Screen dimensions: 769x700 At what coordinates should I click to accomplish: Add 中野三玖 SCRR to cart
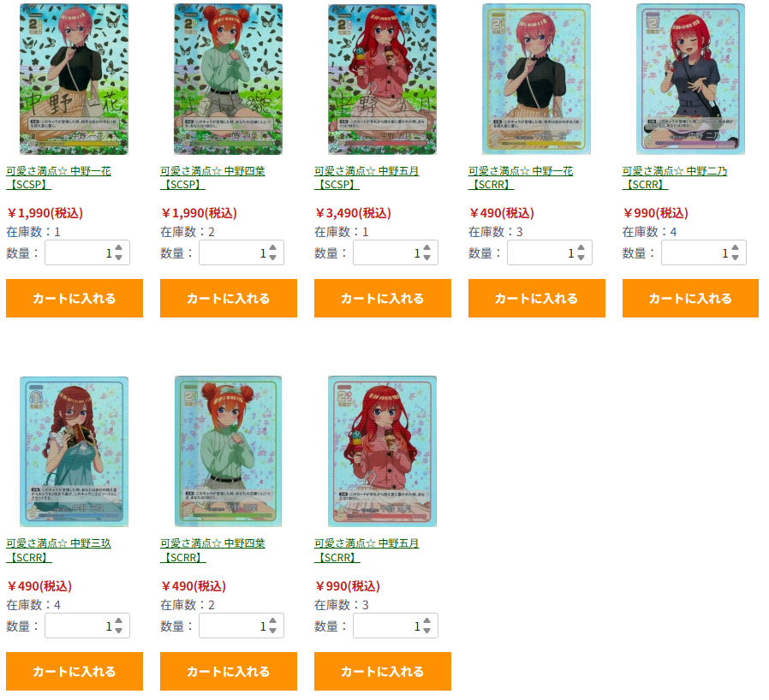pyautogui.click(x=75, y=671)
